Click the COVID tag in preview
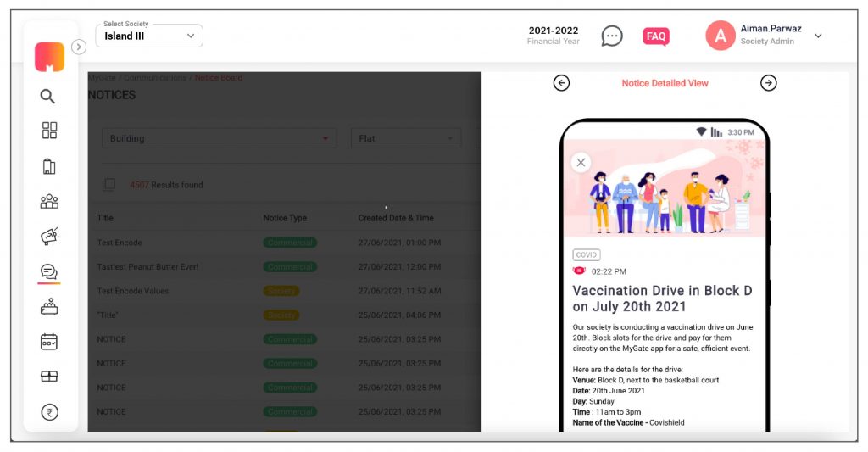868x452 pixels. (x=587, y=254)
